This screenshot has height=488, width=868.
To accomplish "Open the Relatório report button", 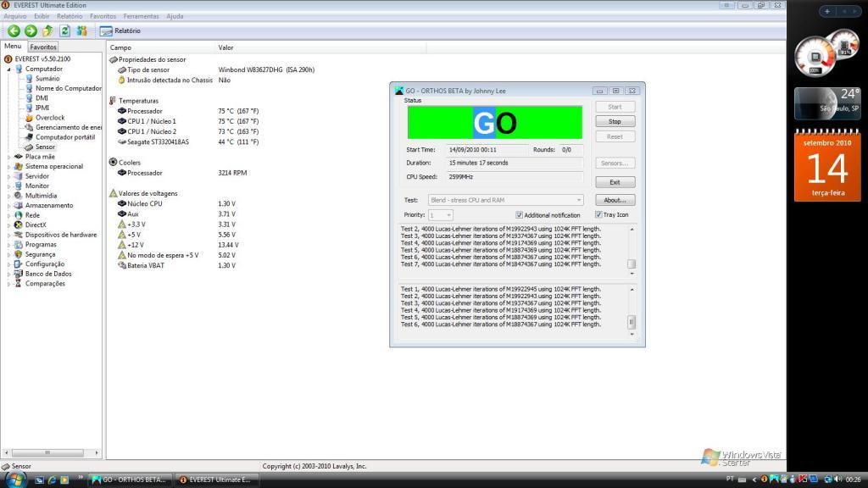I will coord(120,31).
